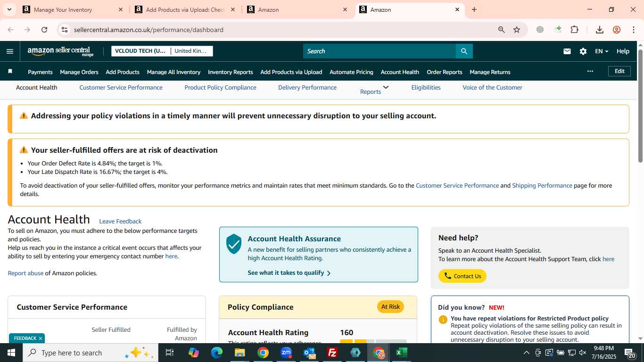Click the Help link
644x362 pixels.
(623, 51)
